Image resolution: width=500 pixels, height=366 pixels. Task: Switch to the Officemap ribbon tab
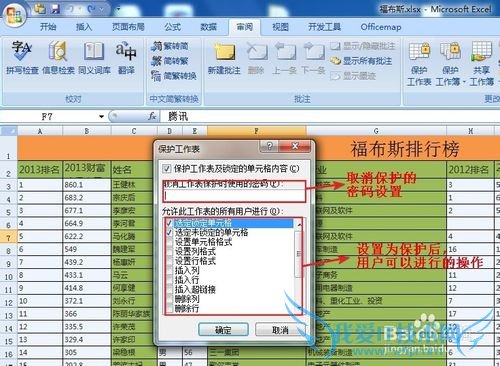pyautogui.click(x=381, y=27)
